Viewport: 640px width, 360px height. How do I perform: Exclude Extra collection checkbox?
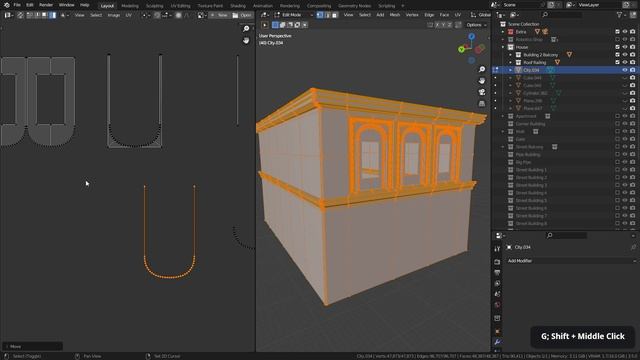pos(618,31)
